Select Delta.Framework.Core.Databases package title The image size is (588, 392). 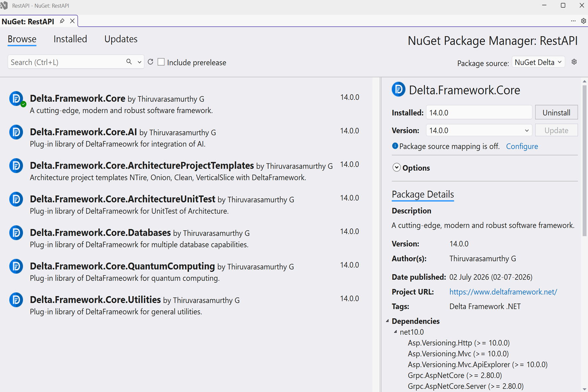(100, 233)
